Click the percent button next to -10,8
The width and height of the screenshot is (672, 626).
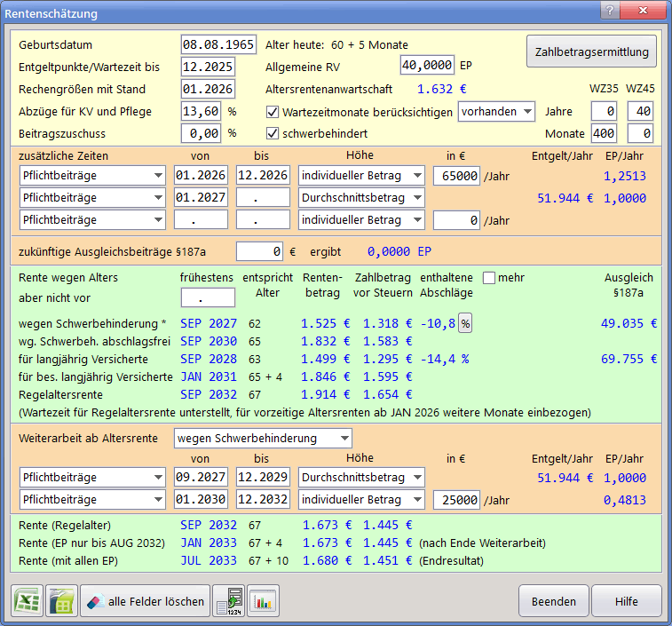click(x=465, y=324)
